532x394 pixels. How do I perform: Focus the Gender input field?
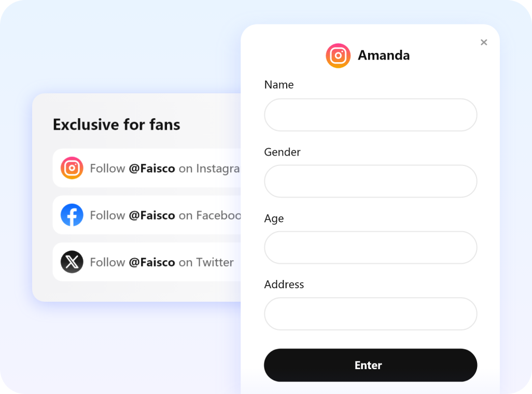coord(370,181)
